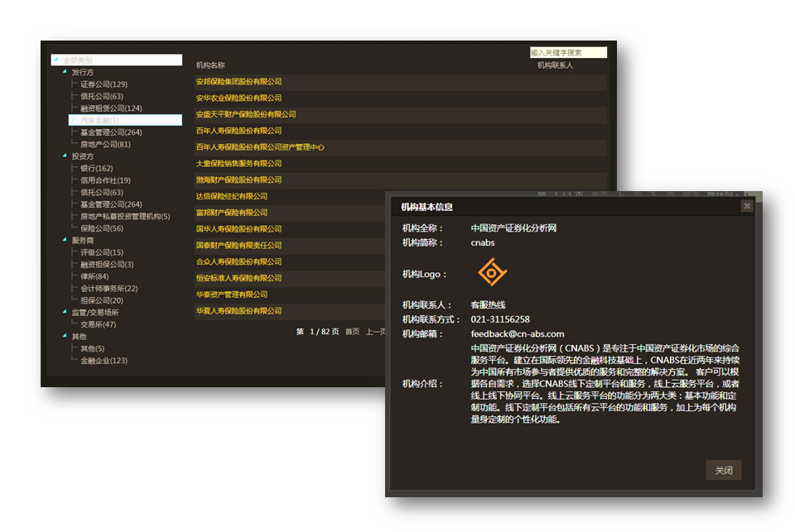This screenshot has width=795, height=532.
Task: Collapse the 服务商 tree group arrow
Action: [x=65, y=240]
